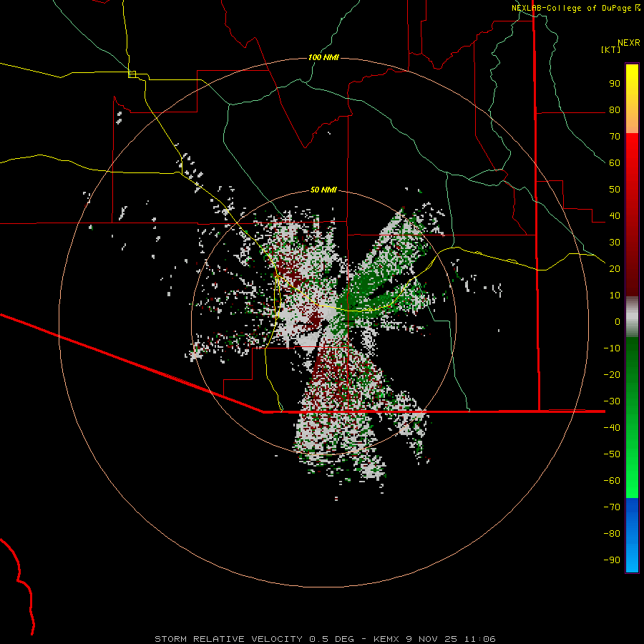This screenshot has height=644, width=644.
Task: Click the NEXR label above the color scale
Action: click(x=629, y=43)
